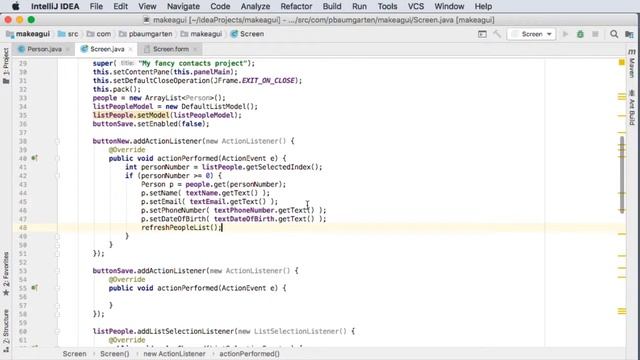Click the Screen class breadcrumb in navigation bar
Image resolution: width=640 pixels, height=360 pixels.
pyautogui.click(x=247, y=34)
